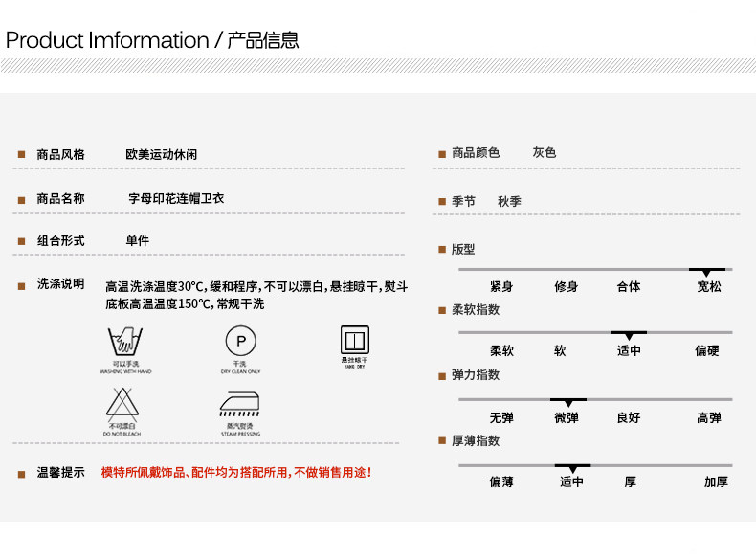Click the DRY CLEAN ONLY caption
This screenshot has width=756, height=559.
click(x=240, y=371)
